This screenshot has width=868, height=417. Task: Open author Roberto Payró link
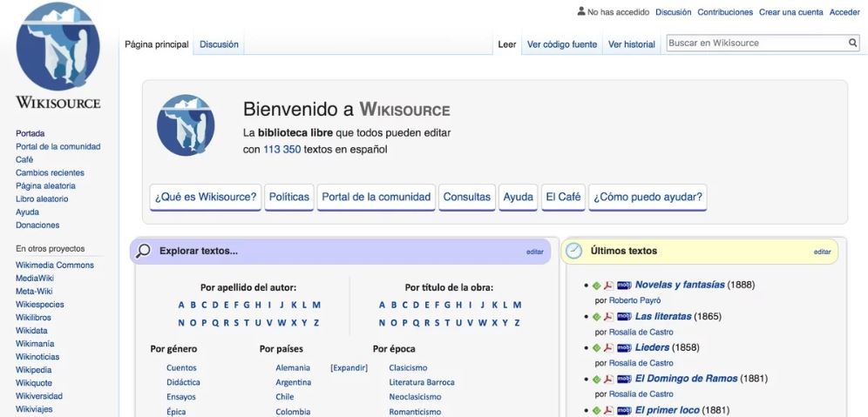pos(635,300)
